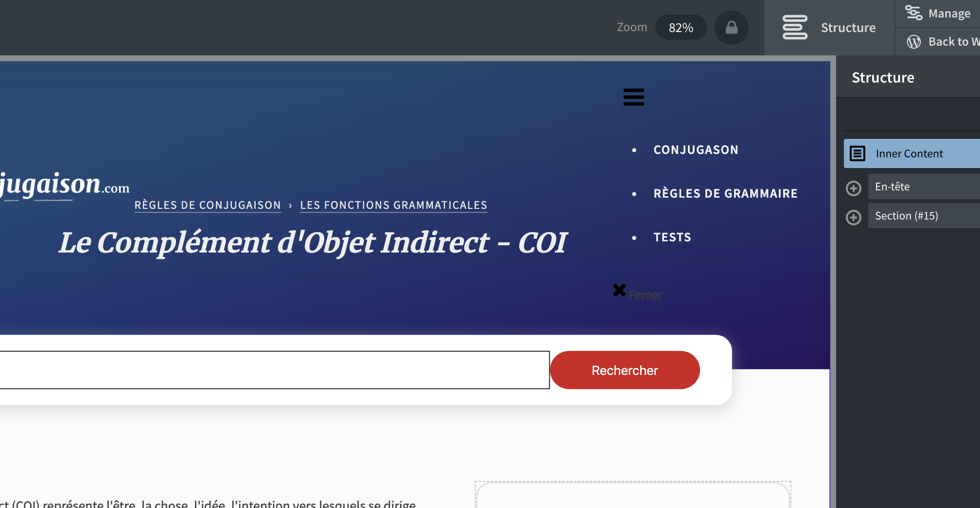Open the hamburger navigation menu
Viewport: 980px width, 508px height.
(x=633, y=97)
